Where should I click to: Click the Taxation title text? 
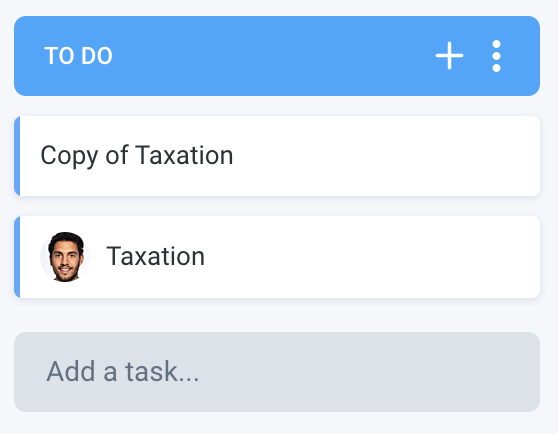point(156,256)
